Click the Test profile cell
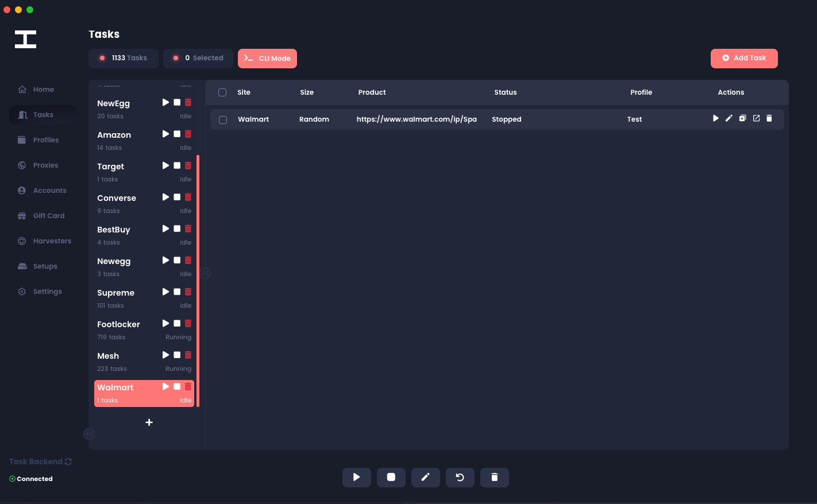 [634, 119]
